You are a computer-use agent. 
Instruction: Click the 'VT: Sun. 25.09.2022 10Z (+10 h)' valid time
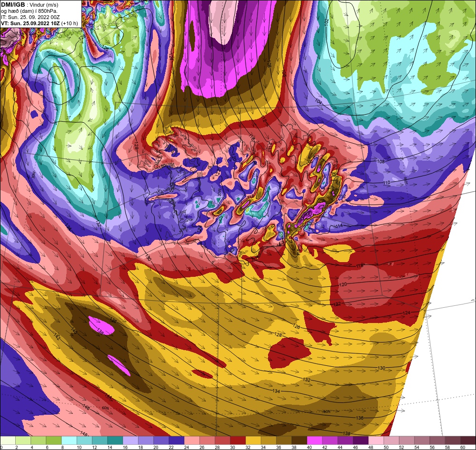[40, 23]
